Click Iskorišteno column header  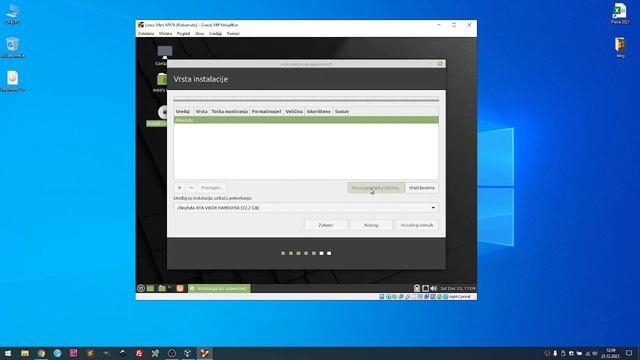319,111
